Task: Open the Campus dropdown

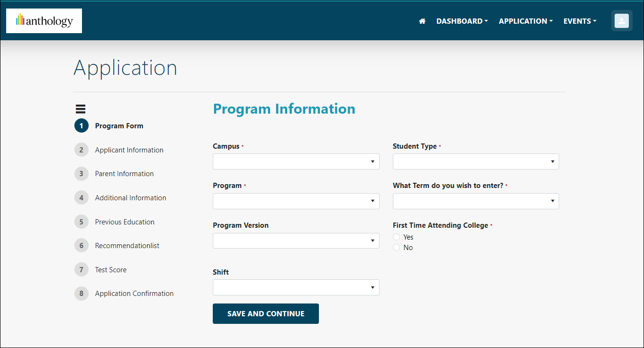Action: (x=296, y=161)
